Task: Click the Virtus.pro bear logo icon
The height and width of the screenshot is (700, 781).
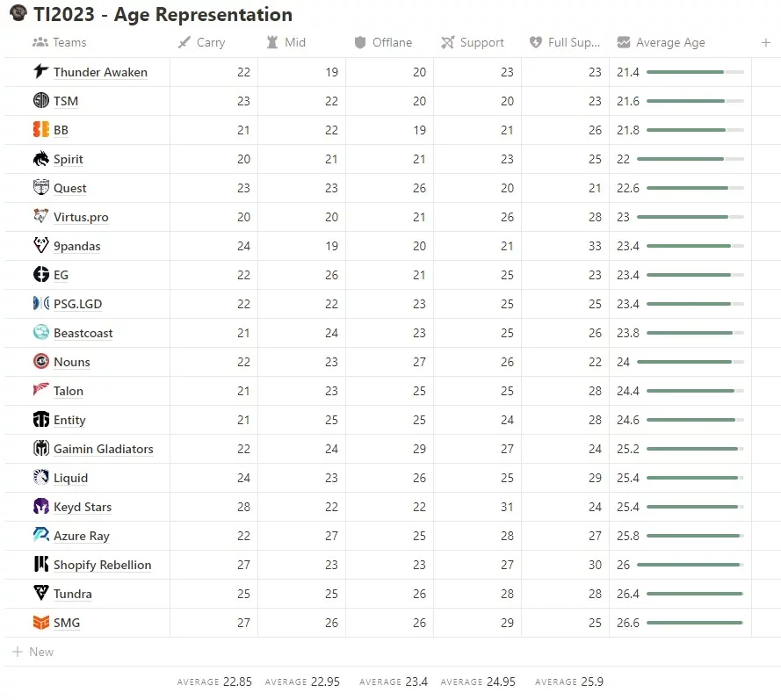Action: click(41, 217)
